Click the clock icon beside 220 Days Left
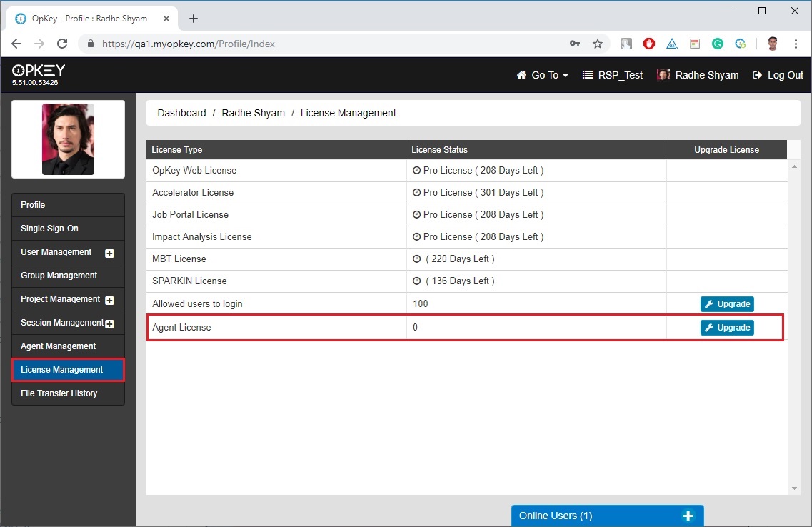The image size is (812, 527). [x=416, y=259]
